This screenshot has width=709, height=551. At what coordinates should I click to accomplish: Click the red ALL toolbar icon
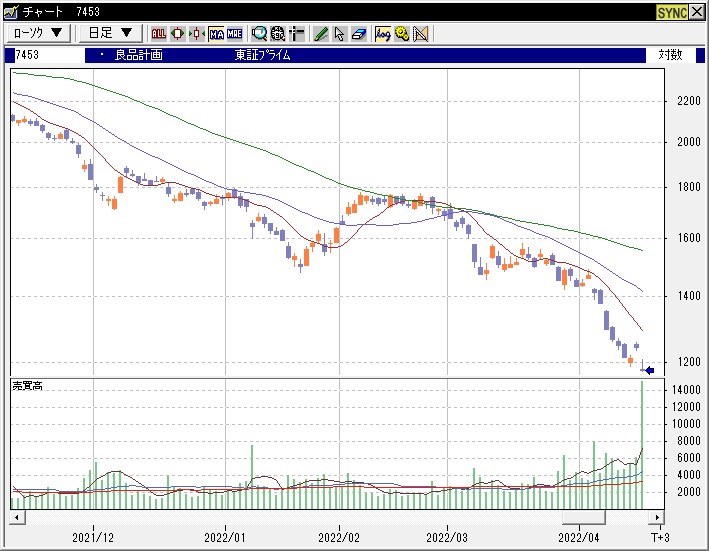coord(159,33)
